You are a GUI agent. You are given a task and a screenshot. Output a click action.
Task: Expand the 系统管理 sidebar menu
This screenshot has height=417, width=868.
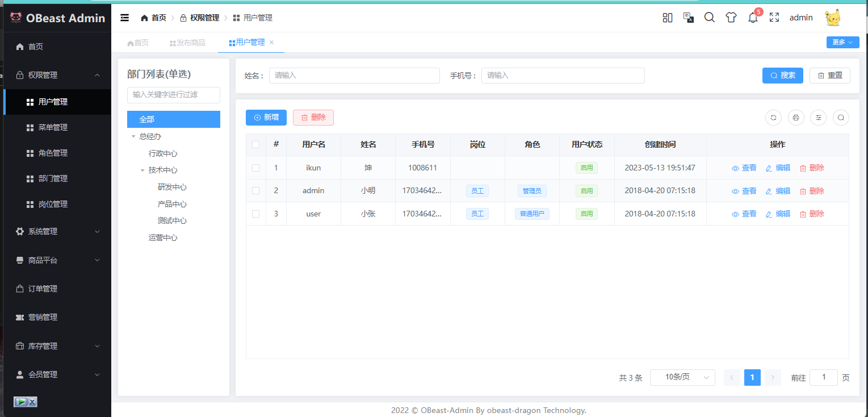[x=57, y=231]
